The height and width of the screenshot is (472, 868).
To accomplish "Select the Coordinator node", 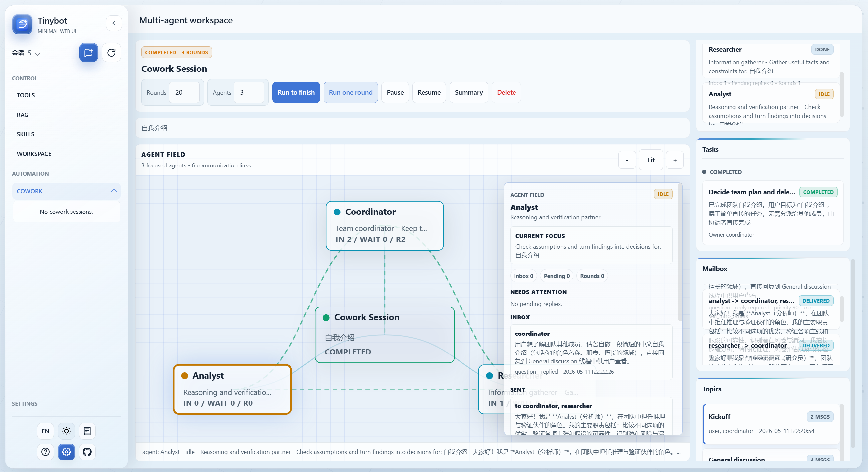I will click(385, 225).
